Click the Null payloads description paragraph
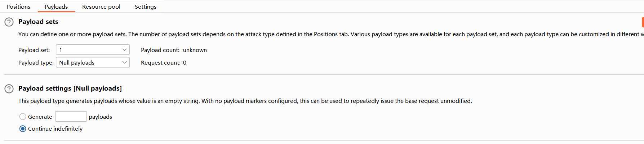The width and height of the screenshot is (644, 144). pyautogui.click(x=245, y=101)
